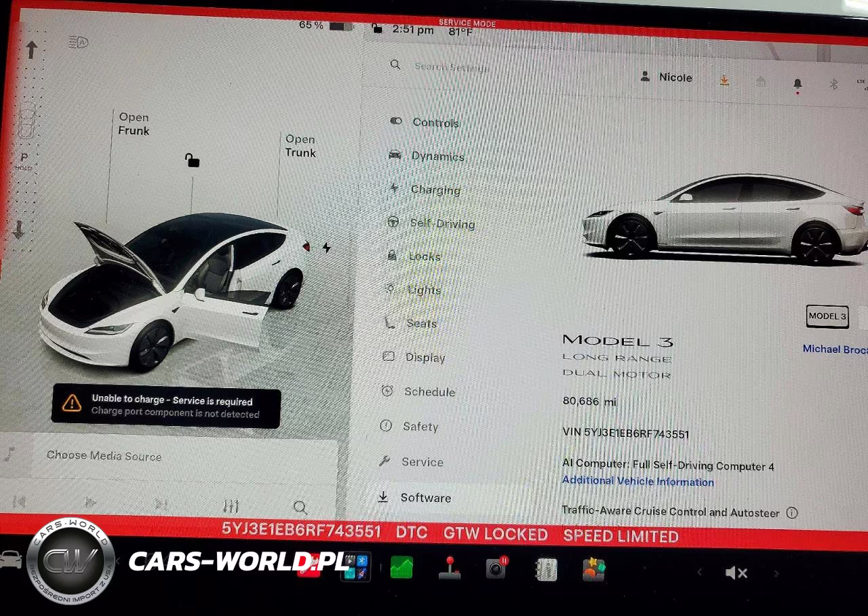Open the notifications bell
The width and height of the screenshot is (868, 616).
point(797,84)
